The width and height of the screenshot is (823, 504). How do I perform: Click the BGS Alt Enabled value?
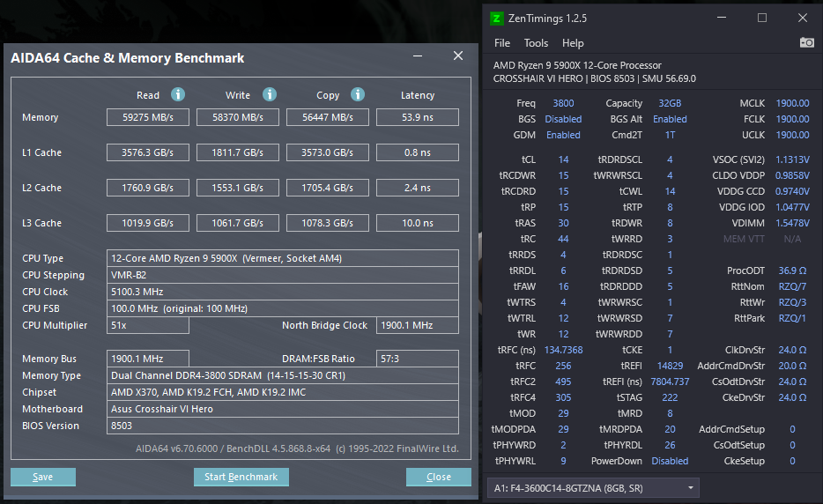[x=670, y=119]
